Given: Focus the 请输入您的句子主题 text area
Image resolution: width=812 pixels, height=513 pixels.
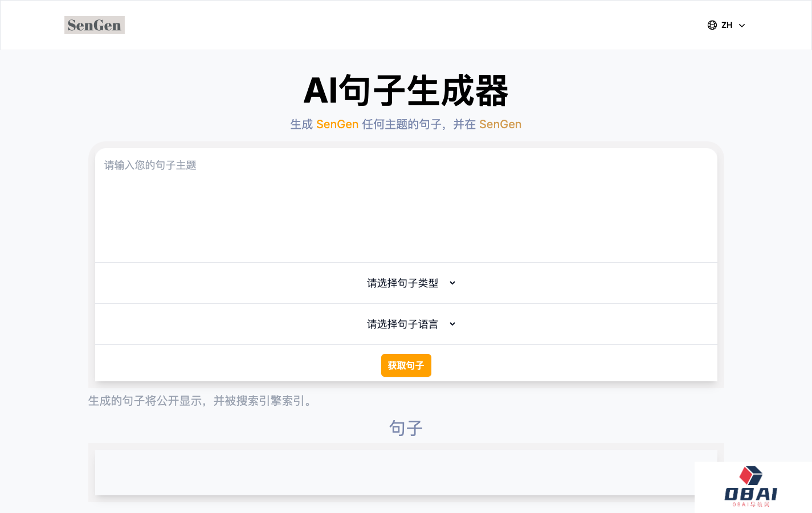Looking at the screenshot, I should [406, 205].
